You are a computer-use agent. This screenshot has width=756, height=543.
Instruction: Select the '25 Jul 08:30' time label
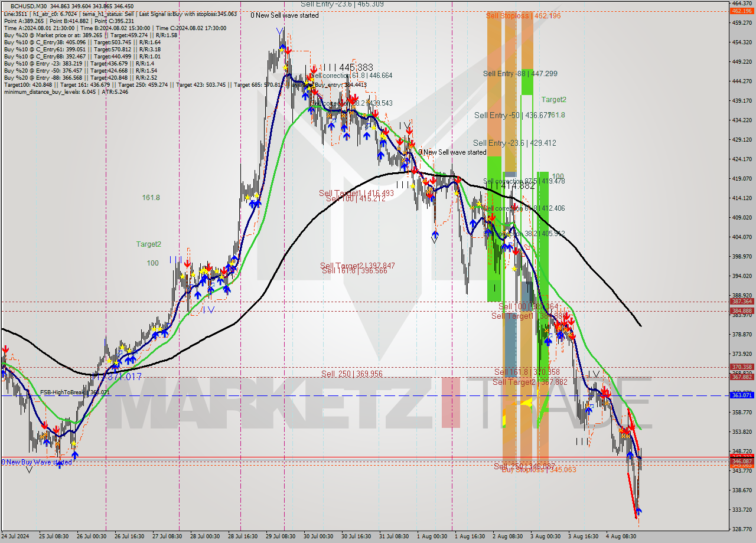54,537
